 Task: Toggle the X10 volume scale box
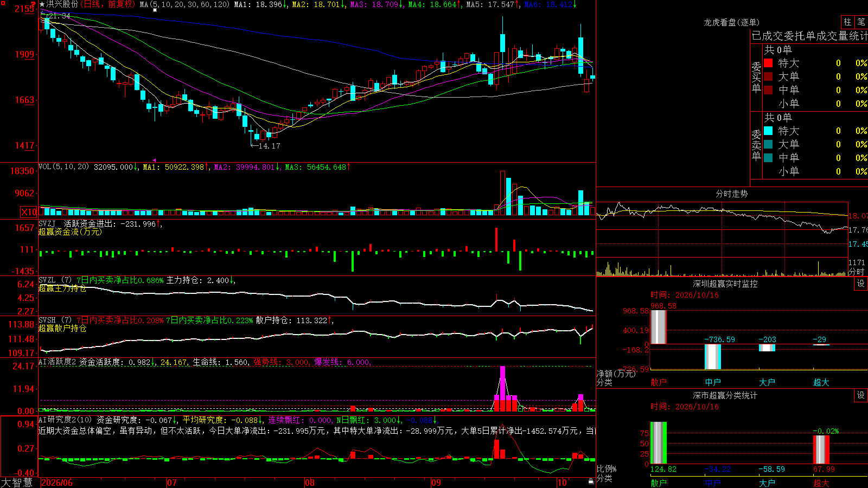pos(29,212)
